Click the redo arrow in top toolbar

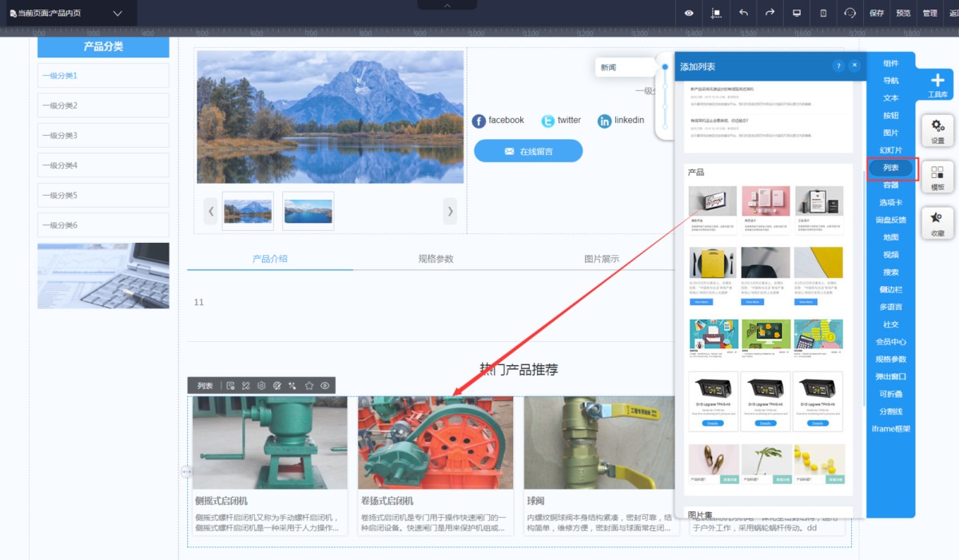770,13
